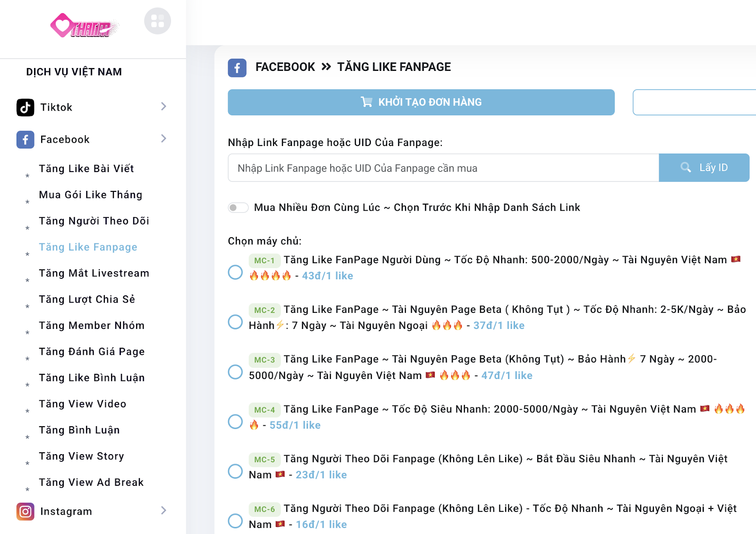Click the MC-2 server badge
Image resolution: width=756 pixels, height=534 pixels.
265,310
